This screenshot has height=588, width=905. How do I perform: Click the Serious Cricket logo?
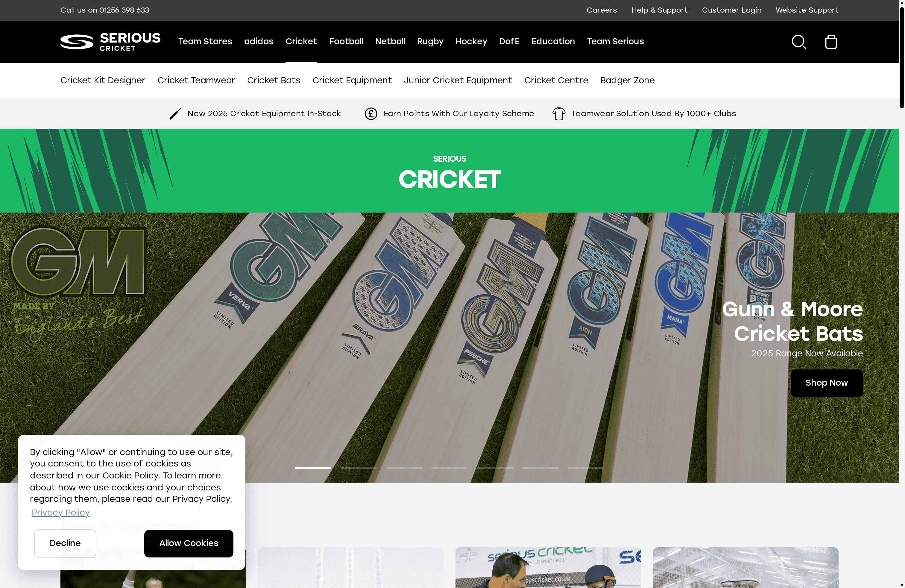pyautogui.click(x=110, y=42)
